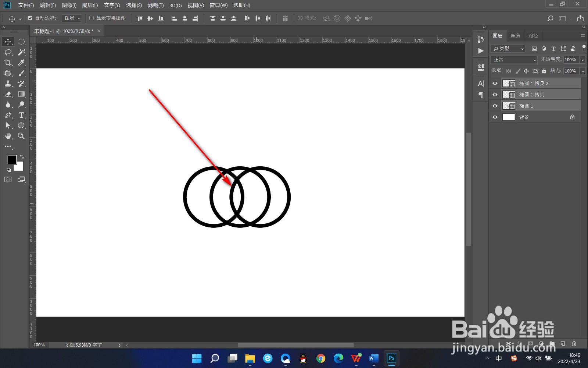Open the 类型 layer filter dropdown
The height and width of the screenshot is (368, 588).
508,49
